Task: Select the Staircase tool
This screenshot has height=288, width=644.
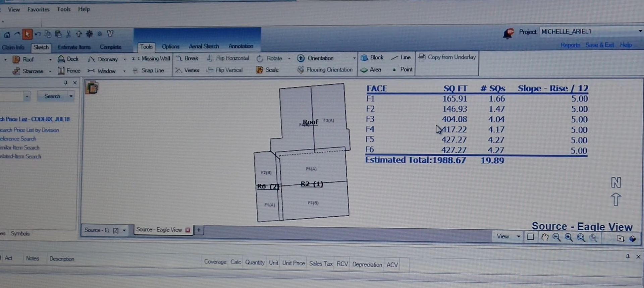Action: pos(28,71)
